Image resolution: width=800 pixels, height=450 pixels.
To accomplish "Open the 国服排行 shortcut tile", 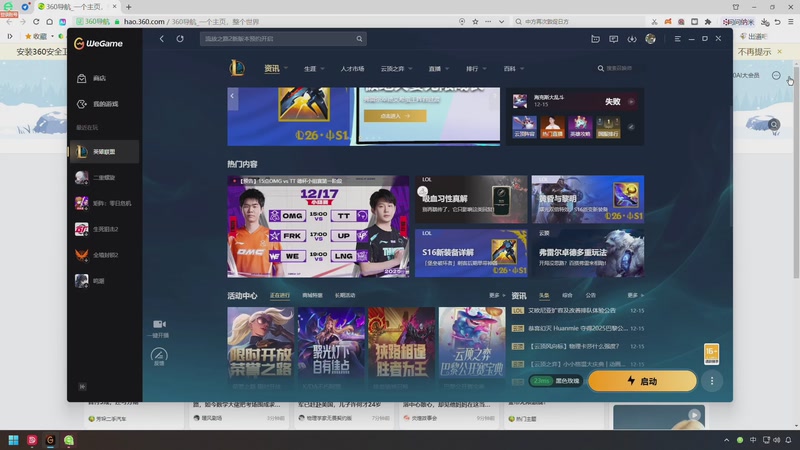I will (609, 127).
